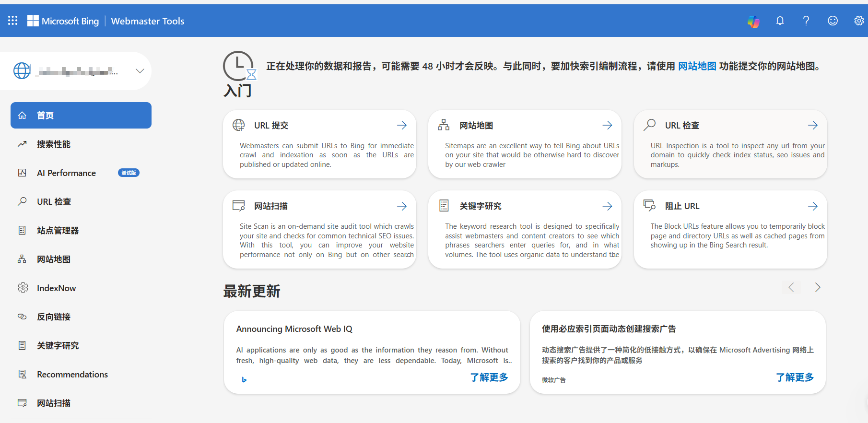Open URL 提交 card via its arrow

coord(402,125)
